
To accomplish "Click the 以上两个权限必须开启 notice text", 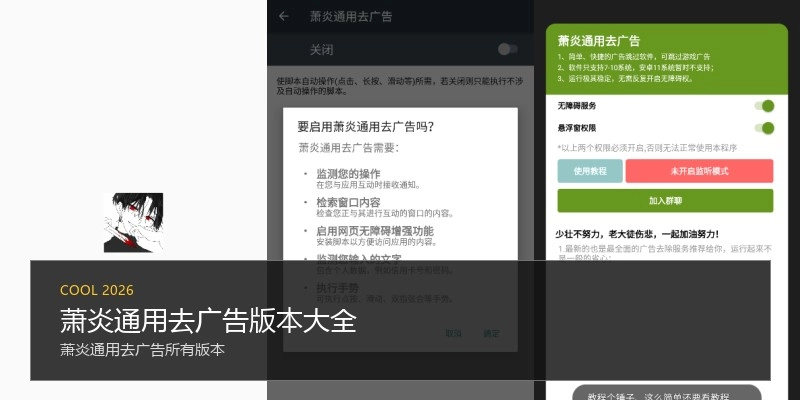I will [x=647, y=148].
